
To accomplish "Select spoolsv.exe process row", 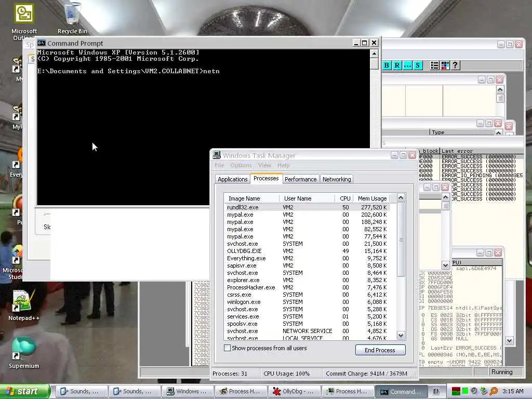I will pyautogui.click(x=307, y=323).
